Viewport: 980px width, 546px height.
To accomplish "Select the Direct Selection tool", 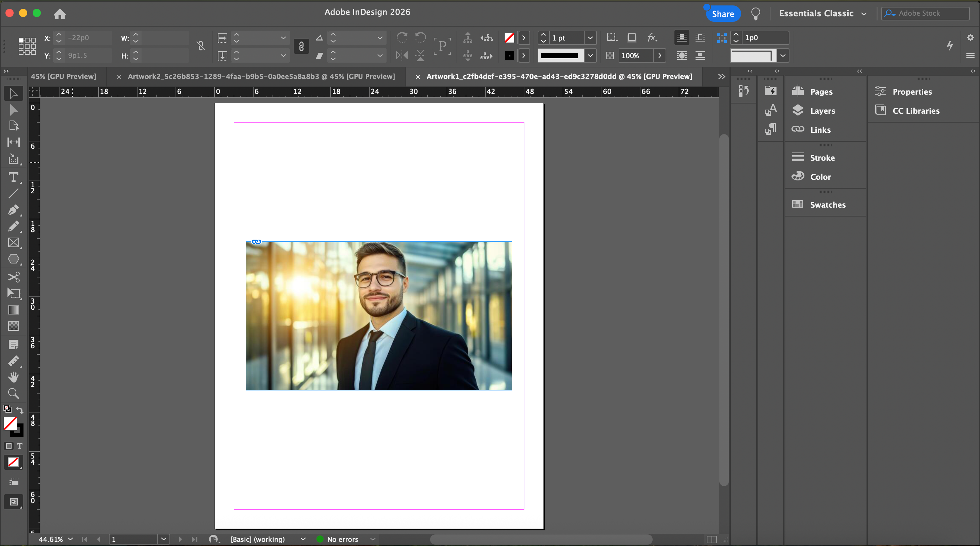I will [13, 110].
